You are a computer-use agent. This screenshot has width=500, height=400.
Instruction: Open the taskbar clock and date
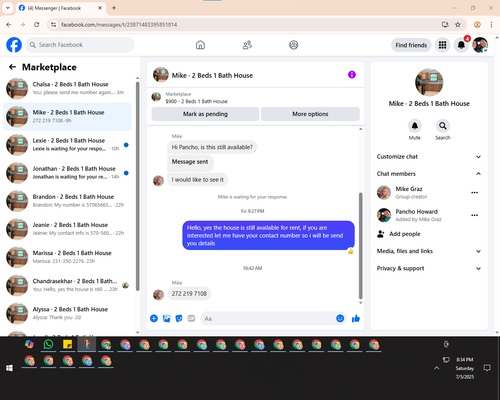click(x=465, y=368)
